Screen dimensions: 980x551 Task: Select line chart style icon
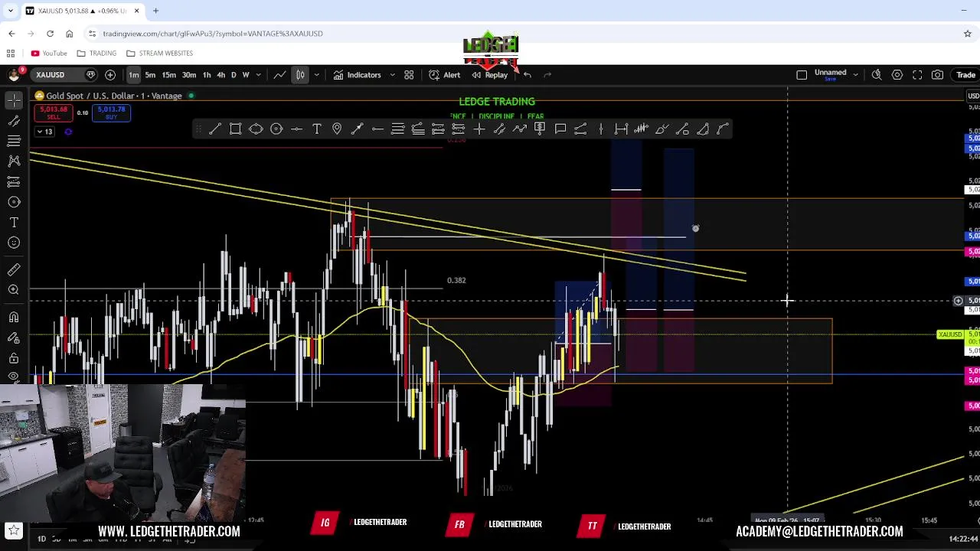pyautogui.click(x=280, y=75)
